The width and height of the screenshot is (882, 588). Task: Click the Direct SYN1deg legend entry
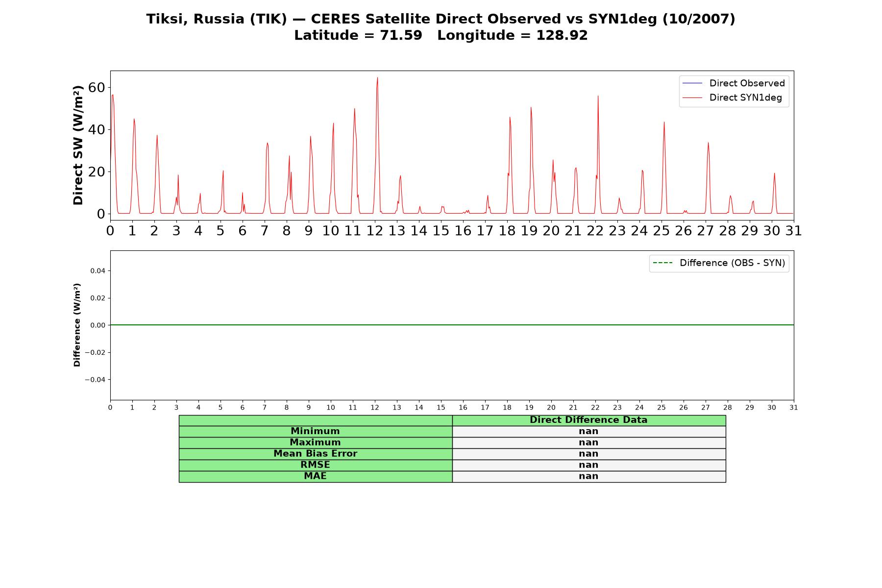[732, 98]
